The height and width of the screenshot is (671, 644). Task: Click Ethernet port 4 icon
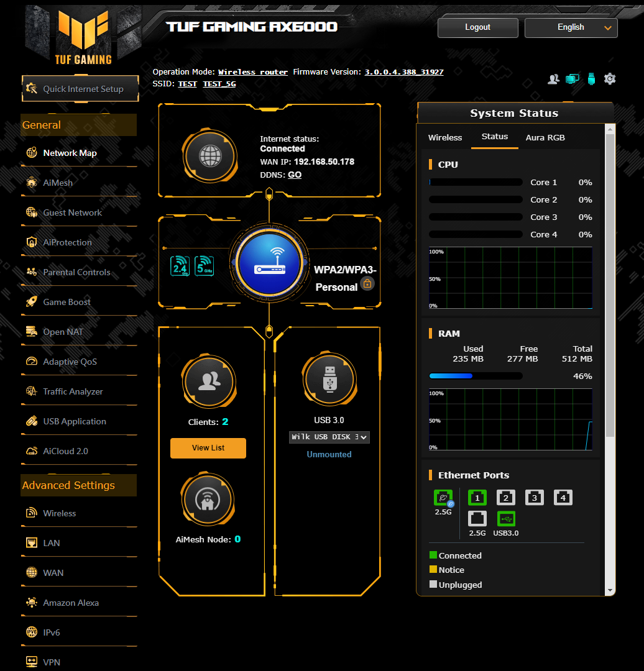coord(563,497)
